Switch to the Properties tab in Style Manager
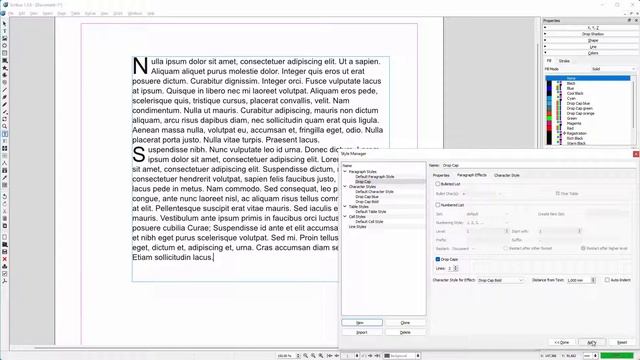Image resolution: width=640 pixels, height=360 pixels. [441, 175]
